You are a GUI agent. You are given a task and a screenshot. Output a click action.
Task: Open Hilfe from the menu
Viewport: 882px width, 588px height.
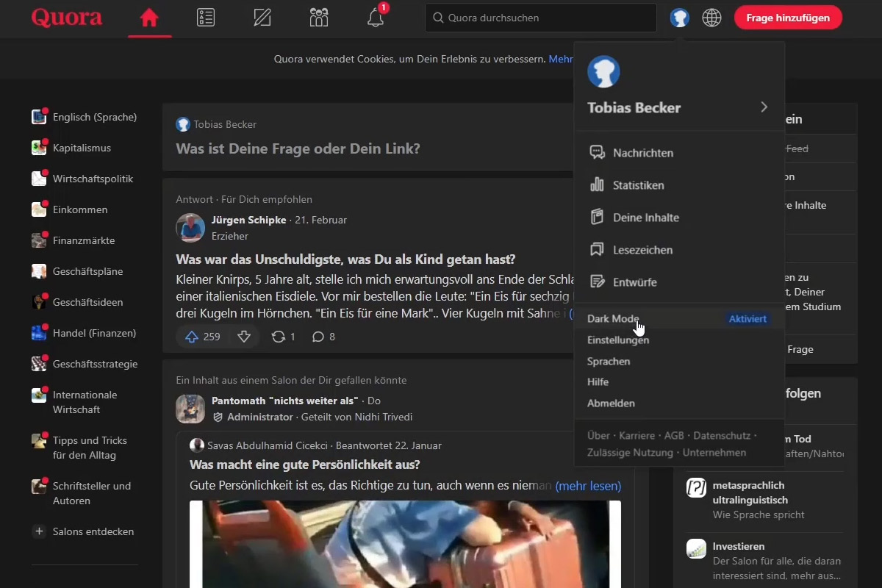pyautogui.click(x=598, y=382)
